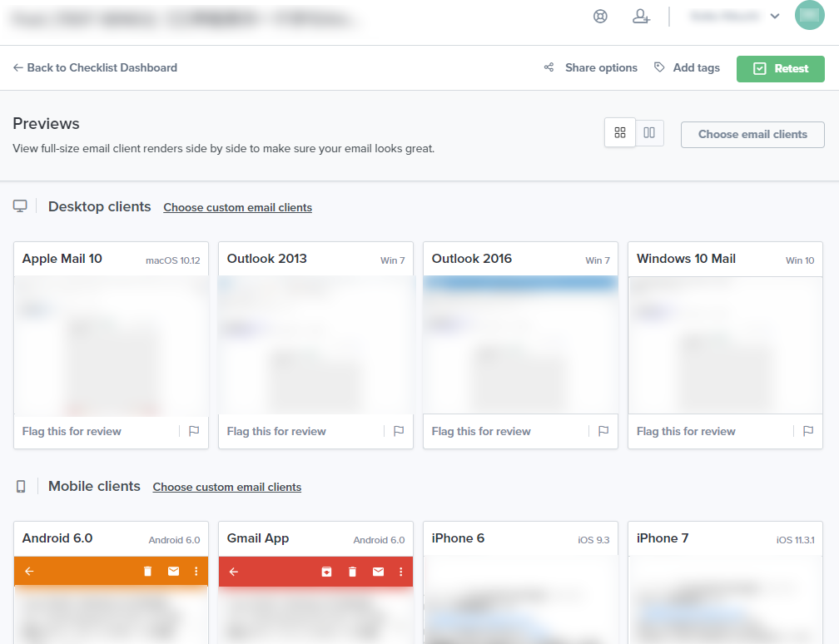Click the share nodes icon

tap(549, 67)
